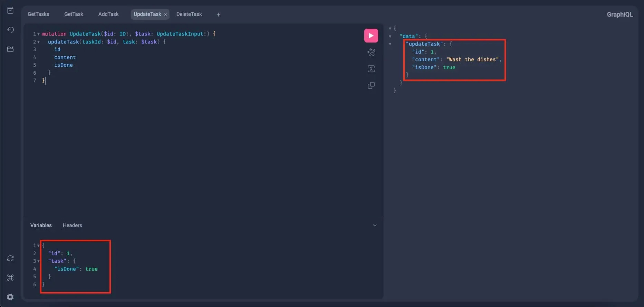Close the UpdateTask tab
644x307 pixels.
pyautogui.click(x=165, y=15)
